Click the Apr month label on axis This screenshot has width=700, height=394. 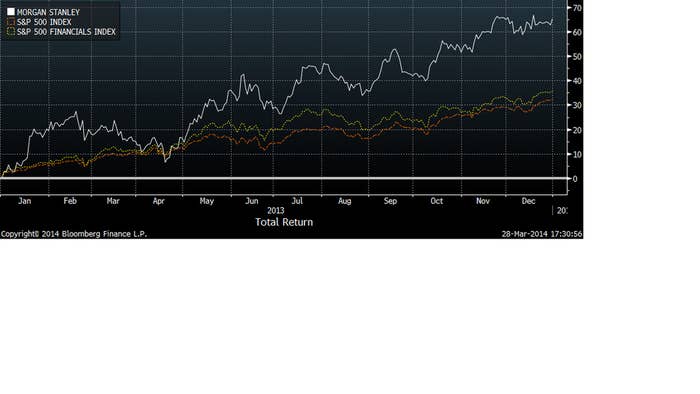pos(158,201)
